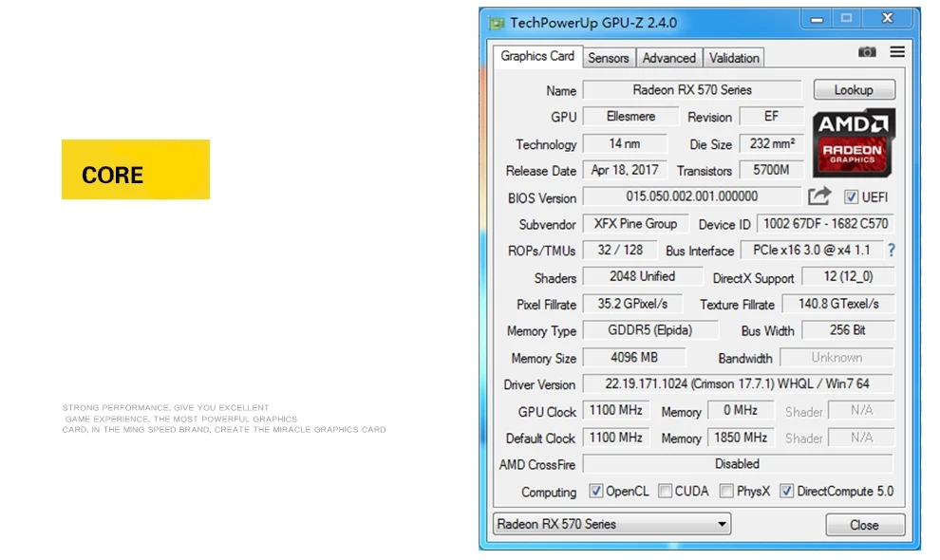
Task: Click the Transistors field 5700M
Action: click(x=772, y=170)
